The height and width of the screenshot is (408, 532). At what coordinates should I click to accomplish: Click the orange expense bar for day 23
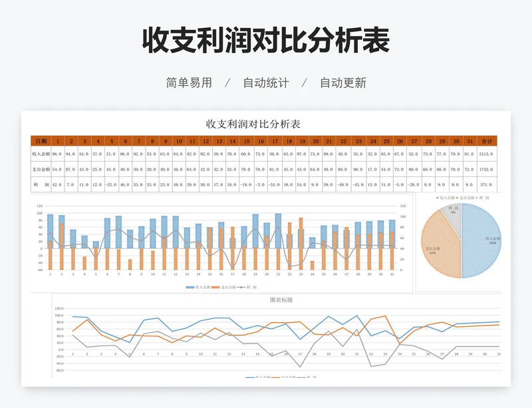301,244
